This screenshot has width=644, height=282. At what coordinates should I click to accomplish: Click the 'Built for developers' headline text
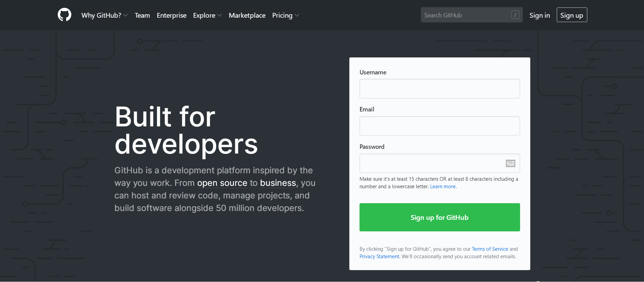(x=186, y=130)
